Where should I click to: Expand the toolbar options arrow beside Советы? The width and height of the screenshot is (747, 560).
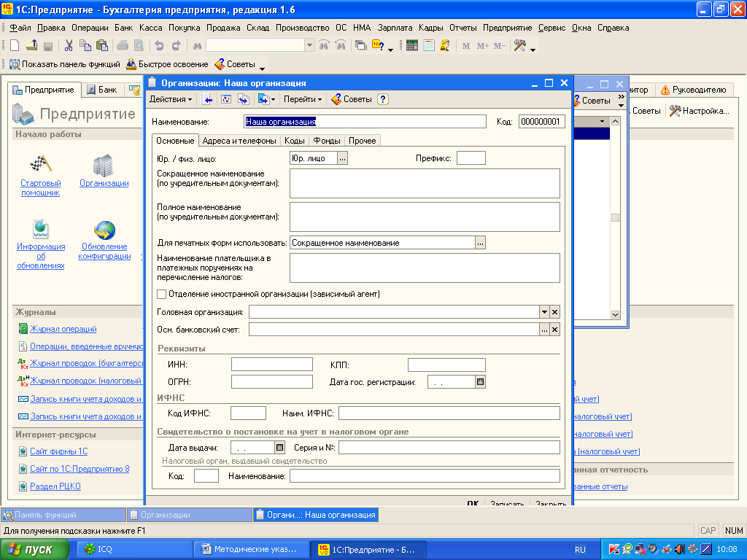(x=262, y=69)
